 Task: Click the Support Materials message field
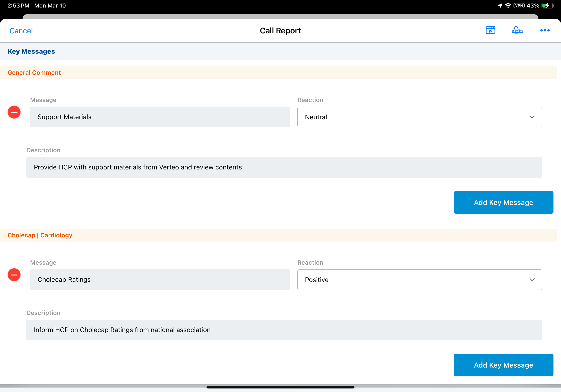pyautogui.click(x=160, y=117)
